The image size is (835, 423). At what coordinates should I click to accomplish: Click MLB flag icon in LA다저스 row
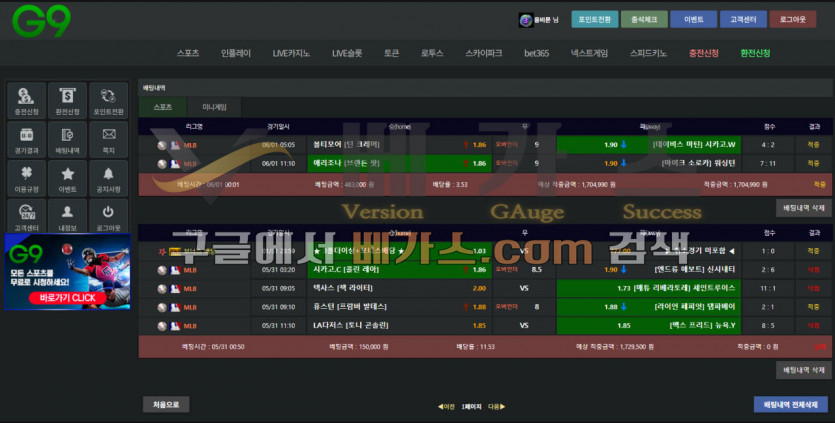point(175,326)
